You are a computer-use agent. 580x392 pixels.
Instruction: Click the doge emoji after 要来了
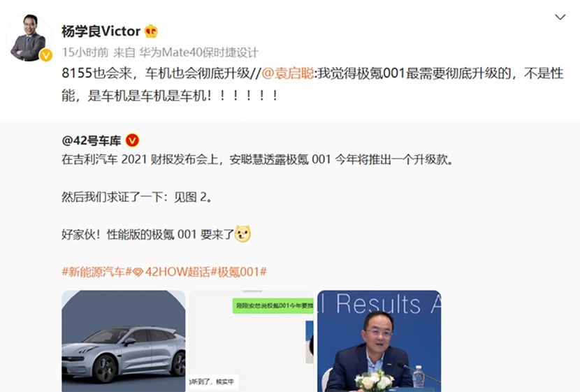(242, 233)
